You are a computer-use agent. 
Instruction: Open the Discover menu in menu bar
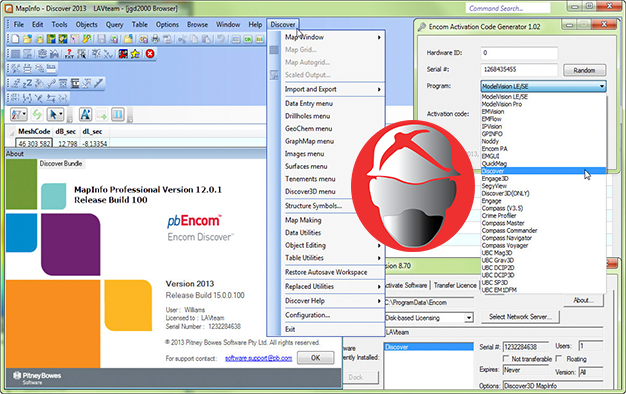tap(283, 24)
